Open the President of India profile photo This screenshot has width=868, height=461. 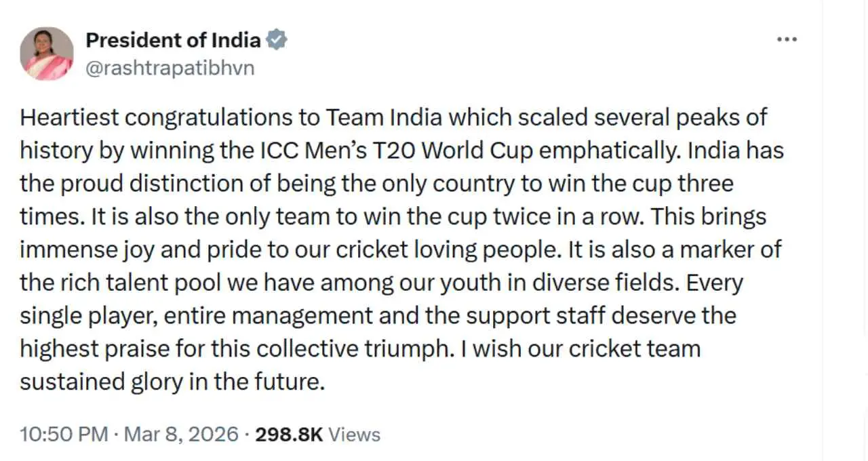[46, 54]
